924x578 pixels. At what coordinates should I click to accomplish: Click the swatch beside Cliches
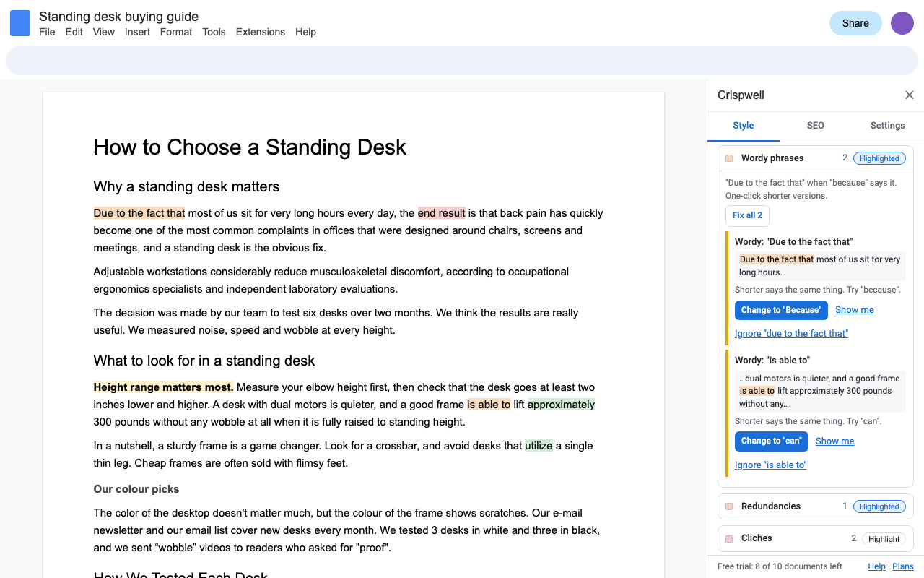[x=729, y=539]
